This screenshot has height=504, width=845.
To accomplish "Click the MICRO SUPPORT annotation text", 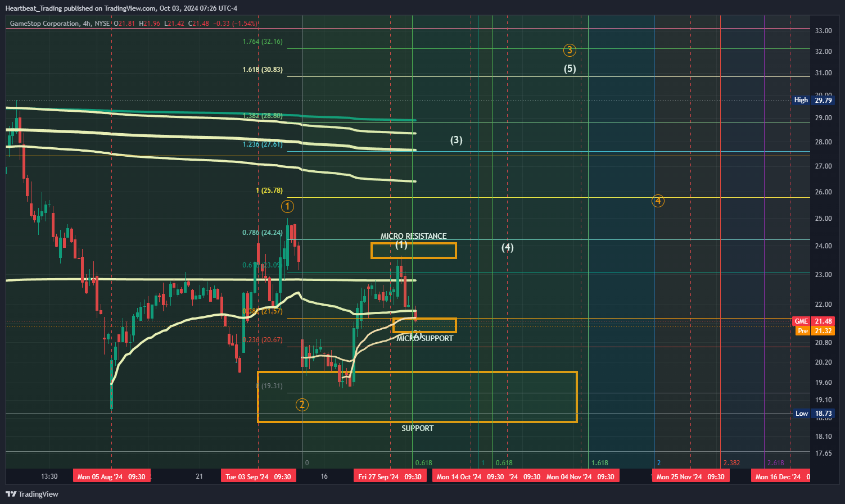I will pos(424,338).
